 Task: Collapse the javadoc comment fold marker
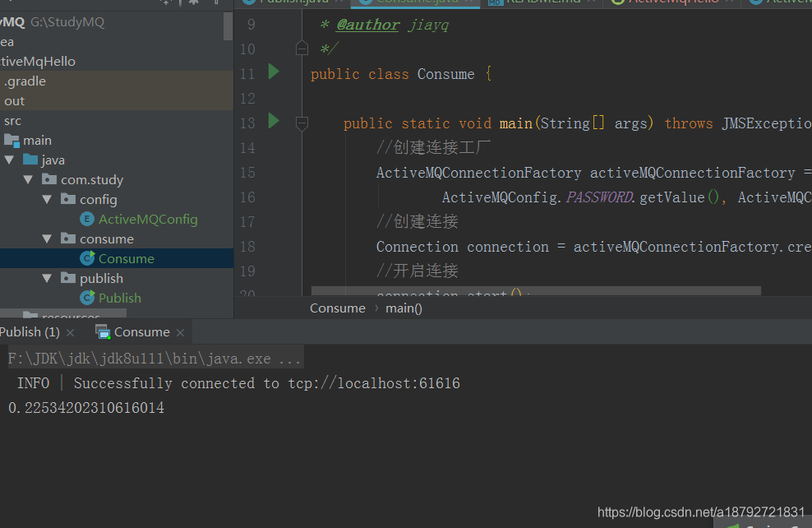pyautogui.click(x=302, y=49)
